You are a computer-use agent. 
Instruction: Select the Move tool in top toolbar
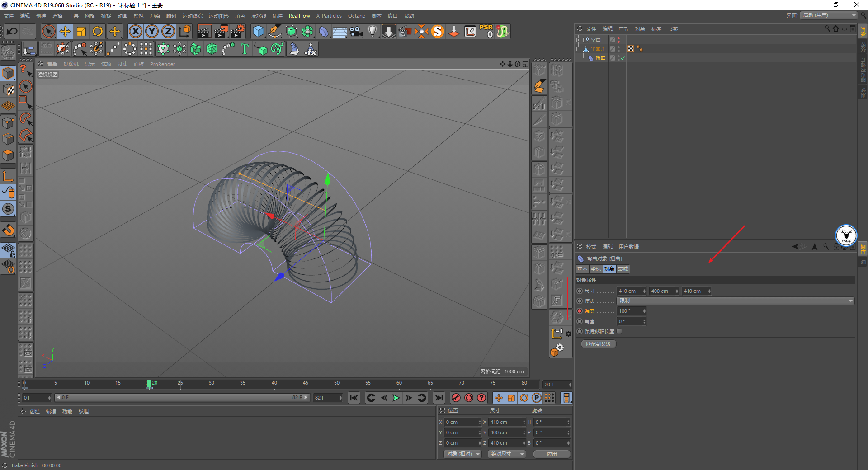click(65, 31)
